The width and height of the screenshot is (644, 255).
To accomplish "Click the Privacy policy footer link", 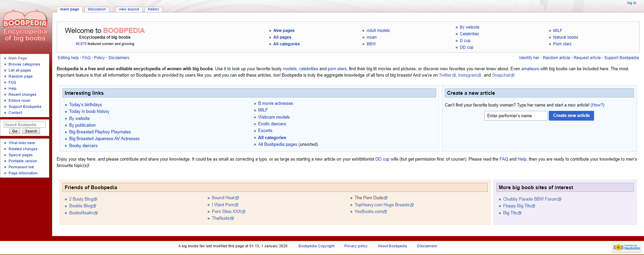I will point(356,246).
